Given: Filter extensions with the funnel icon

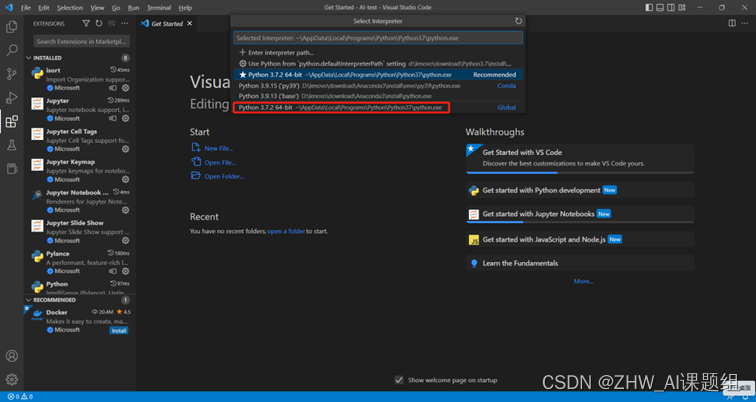Looking at the screenshot, I should [86, 24].
